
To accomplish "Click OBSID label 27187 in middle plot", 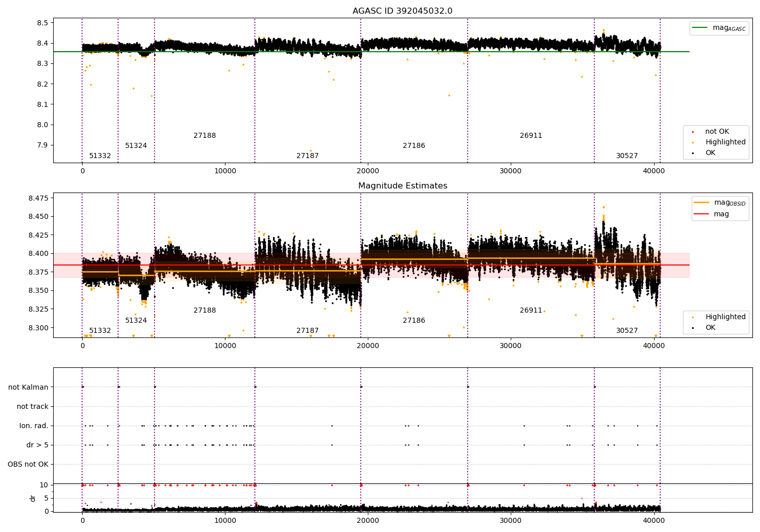I will coord(308,331).
